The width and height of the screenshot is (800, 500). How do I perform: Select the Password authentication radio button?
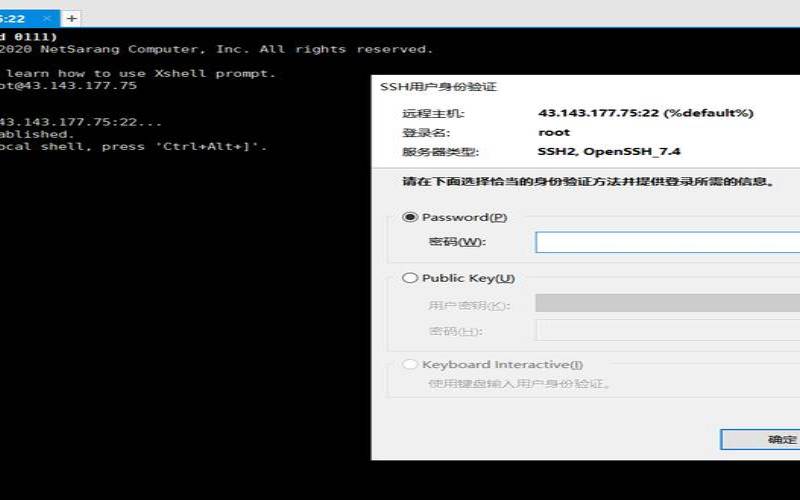[x=410, y=217]
